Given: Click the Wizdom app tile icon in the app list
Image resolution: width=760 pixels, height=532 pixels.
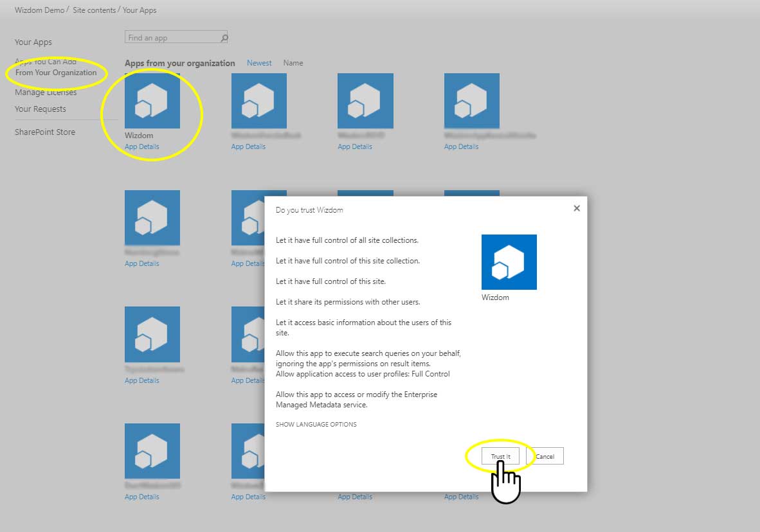Looking at the screenshot, I should point(152,101).
